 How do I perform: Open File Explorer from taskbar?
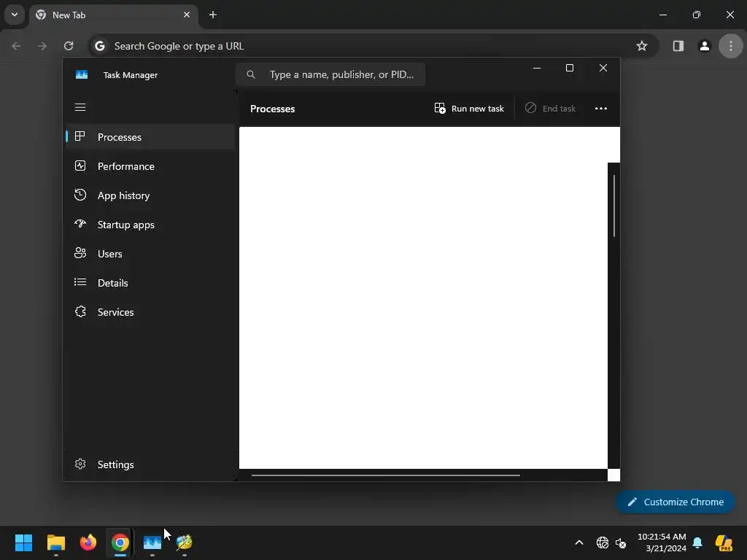click(x=56, y=542)
